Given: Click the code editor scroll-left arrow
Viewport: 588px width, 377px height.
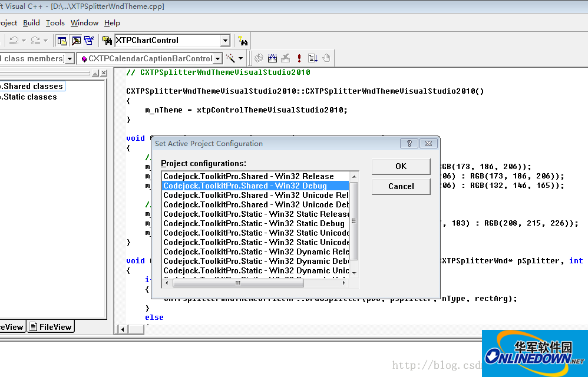Looking at the screenshot, I should (x=123, y=329).
